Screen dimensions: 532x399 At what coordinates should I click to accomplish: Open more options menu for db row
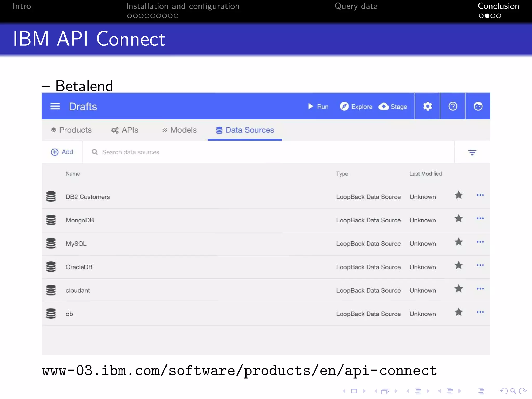coord(480,312)
